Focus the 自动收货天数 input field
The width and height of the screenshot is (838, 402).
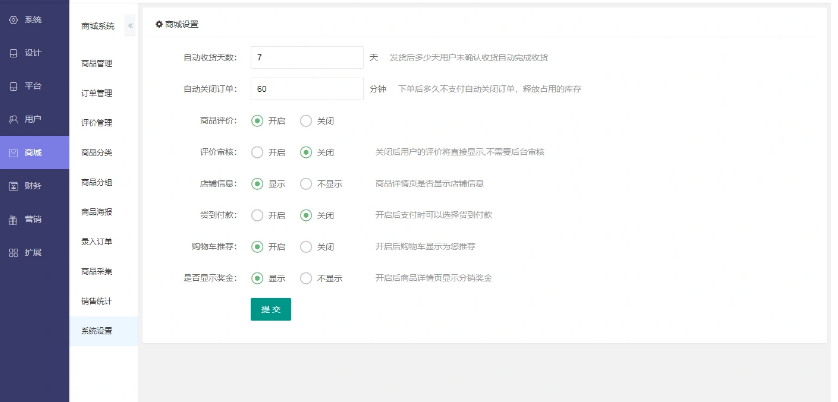point(306,58)
